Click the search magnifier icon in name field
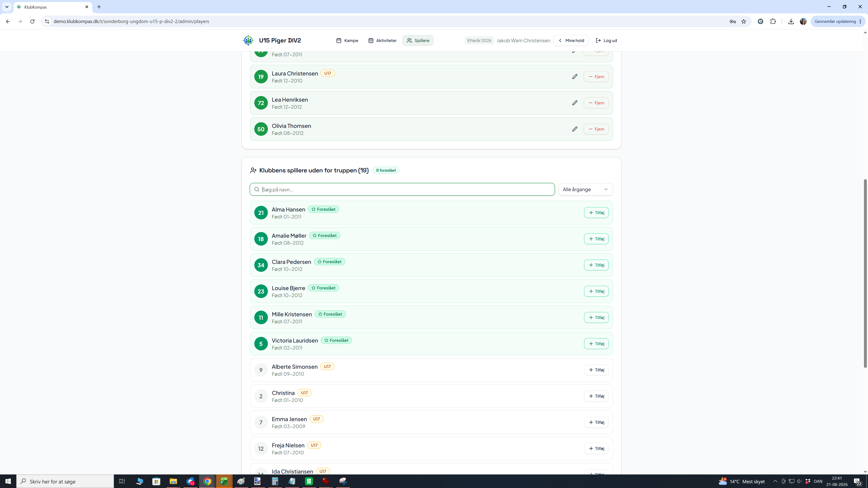 tap(257, 190)
